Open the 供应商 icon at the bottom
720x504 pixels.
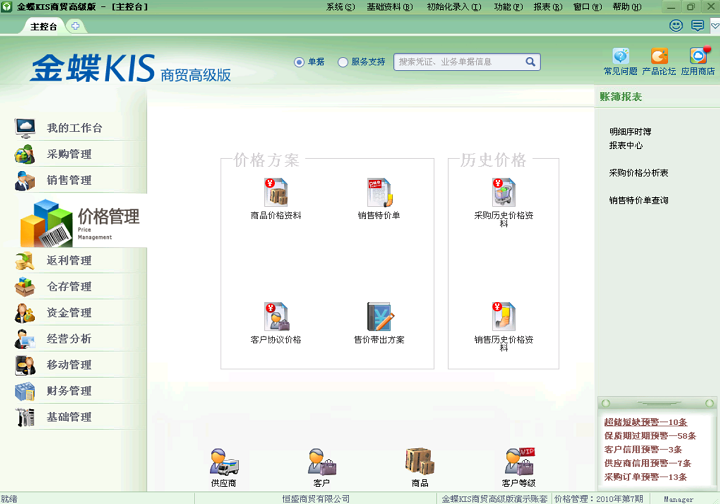click(224, 462)
